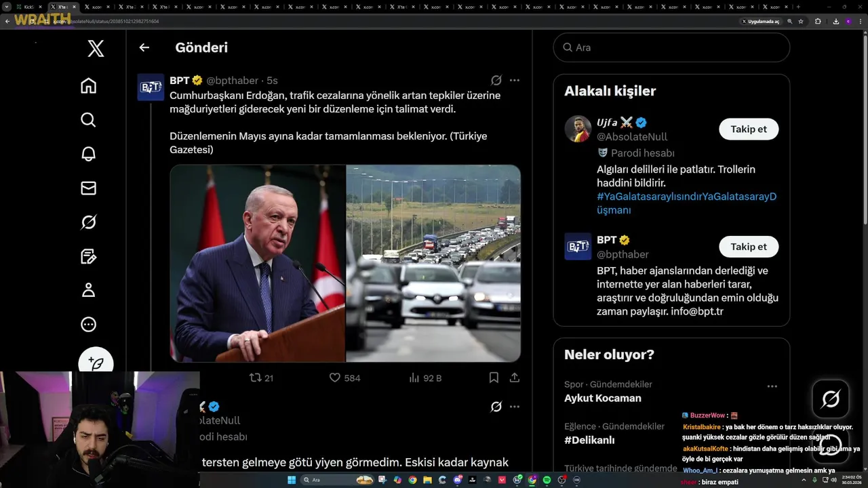Go to Home via house icon

(88, 86)
